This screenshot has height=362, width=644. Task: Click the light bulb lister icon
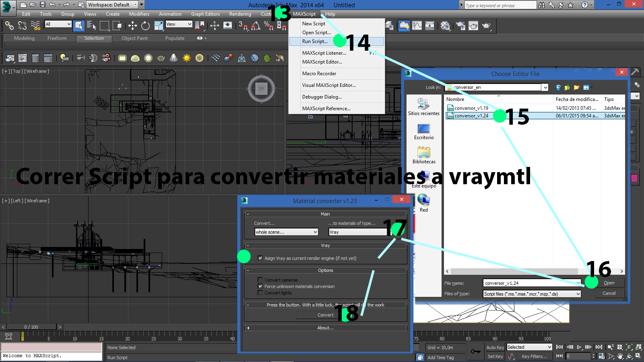64,58
